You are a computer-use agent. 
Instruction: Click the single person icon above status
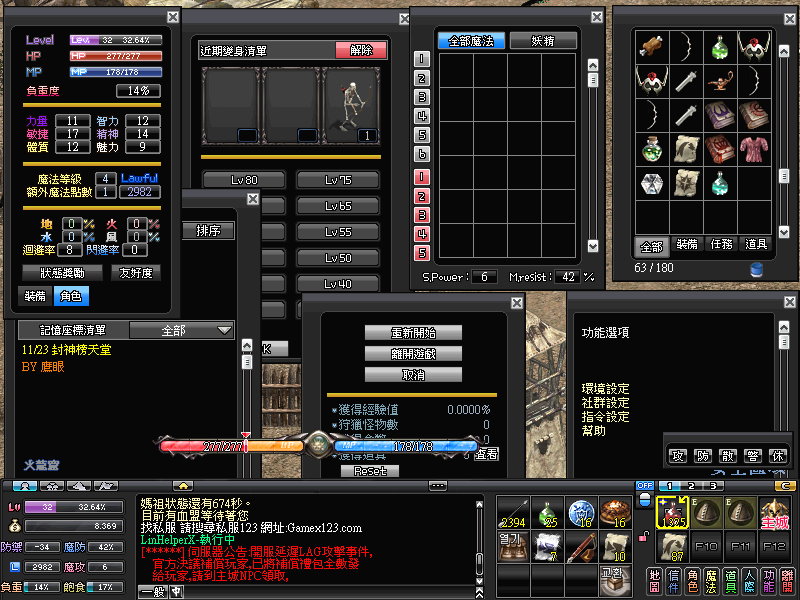click(24, 486)
